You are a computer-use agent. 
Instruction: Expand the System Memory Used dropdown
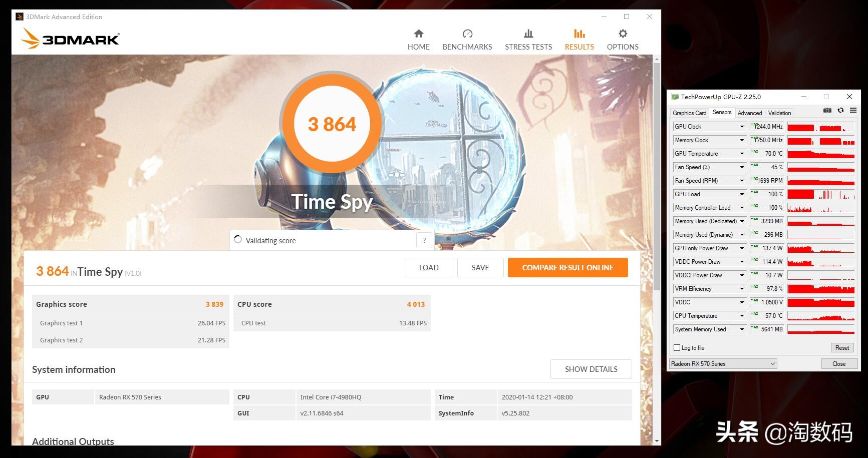[742, 329]
